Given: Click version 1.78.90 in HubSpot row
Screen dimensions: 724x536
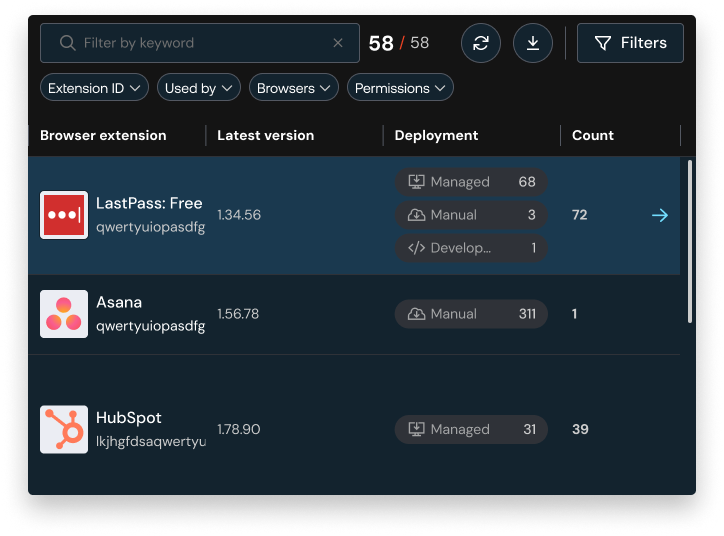Looking at the screenshot, I should pyautogui.click(x=239, y=429).
